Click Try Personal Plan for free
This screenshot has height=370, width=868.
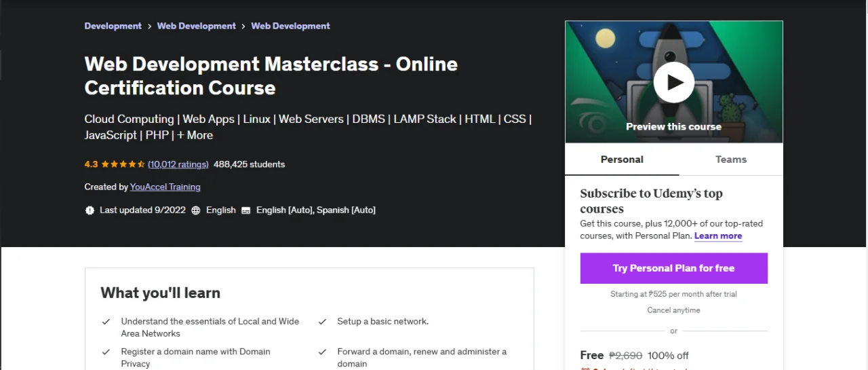(674, 268)
